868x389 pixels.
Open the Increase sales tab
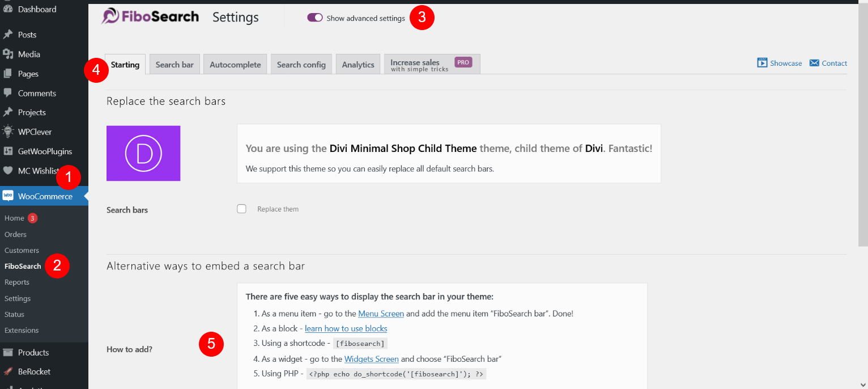(432, 65)
